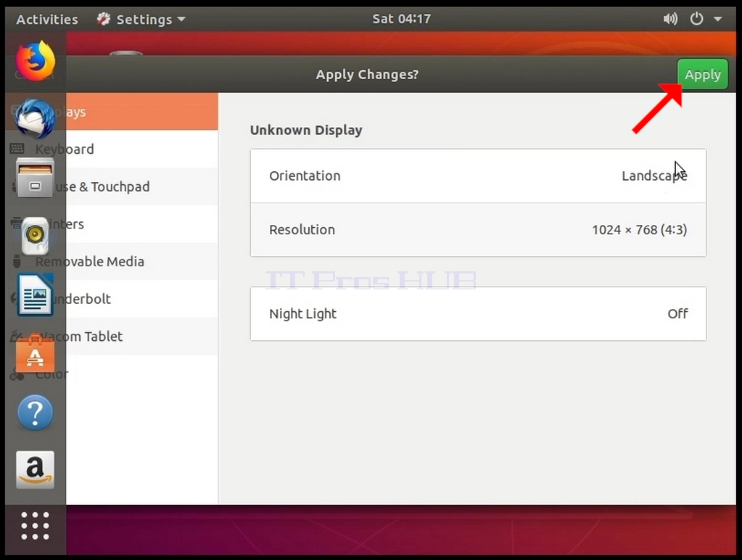Open the Night Light Off setting
This screenshot has height=560, width=742.
[478, 314]
